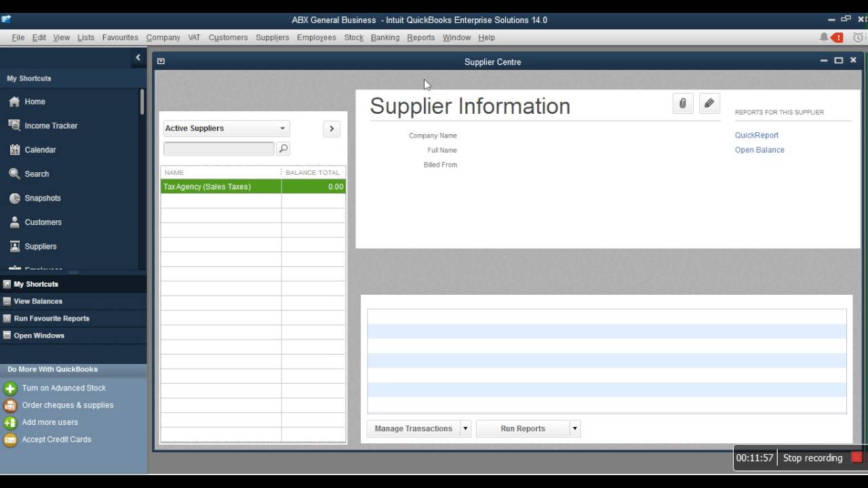Select the My Shortcuts tab
The width and height of the screenshot is (868, 488).
(x=73, y=284)
